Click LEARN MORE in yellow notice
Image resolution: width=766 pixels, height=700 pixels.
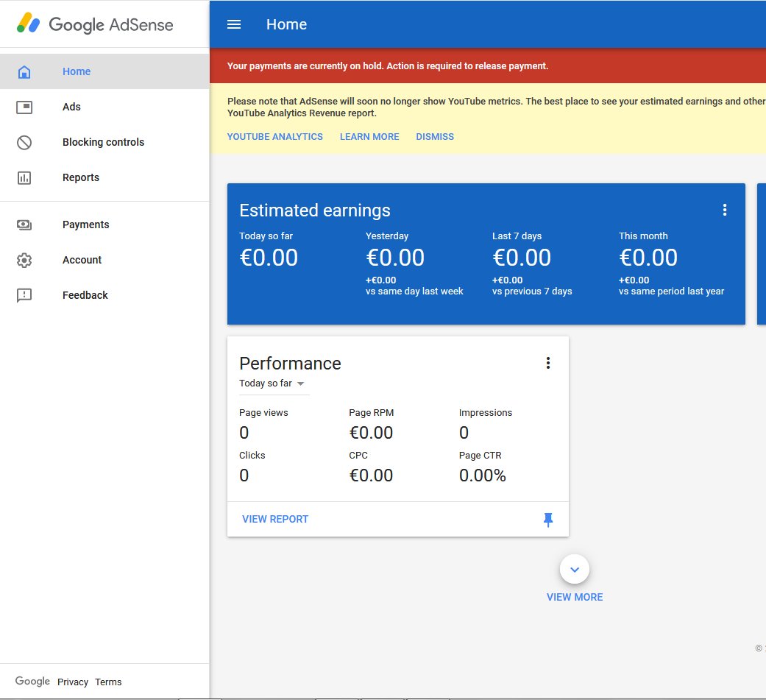[369, 136]
